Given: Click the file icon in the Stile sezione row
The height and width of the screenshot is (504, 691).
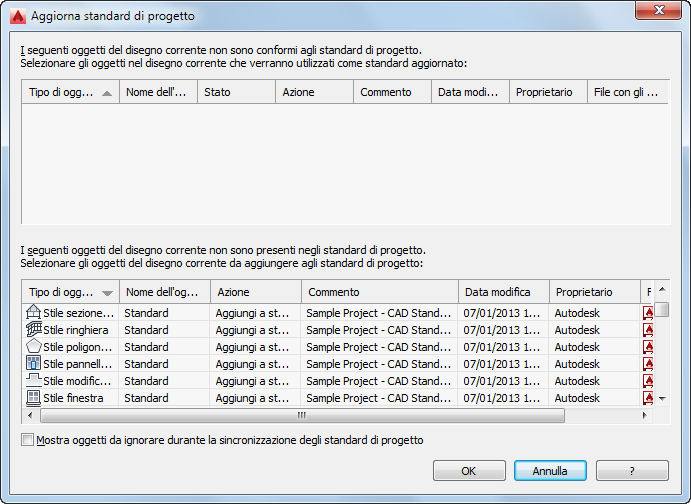Looking at the screenshot, I should pyautogui.click(x=648, y=313).
